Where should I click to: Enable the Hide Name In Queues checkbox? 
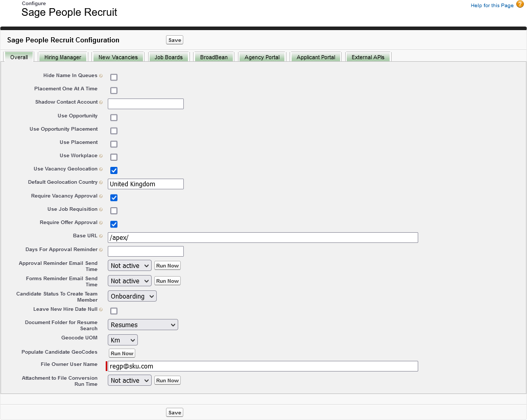tap(114, 78)
